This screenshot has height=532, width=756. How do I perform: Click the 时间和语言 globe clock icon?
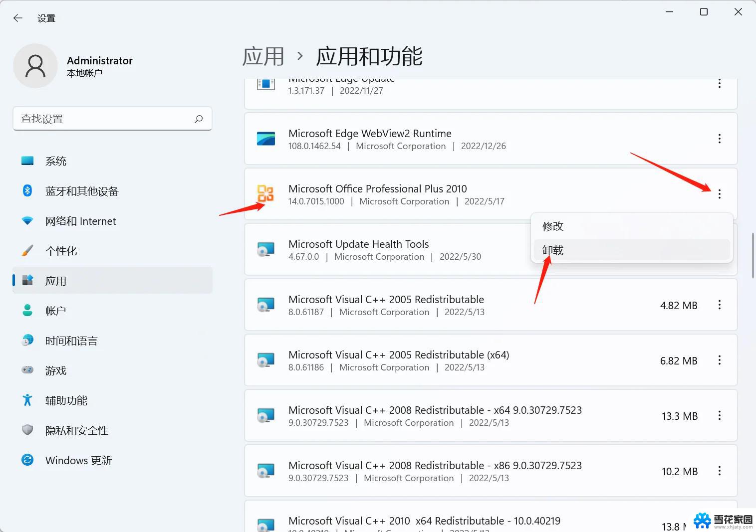point(27,340)
